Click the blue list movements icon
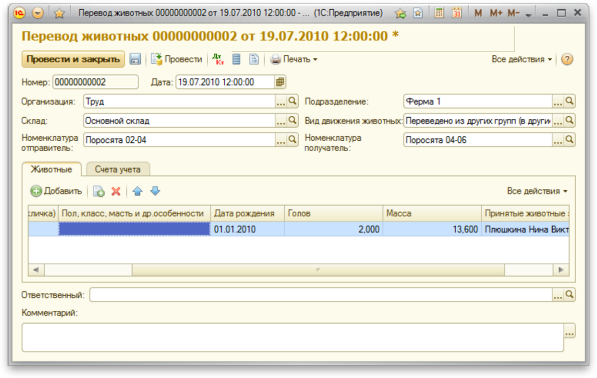 point(236,59)
